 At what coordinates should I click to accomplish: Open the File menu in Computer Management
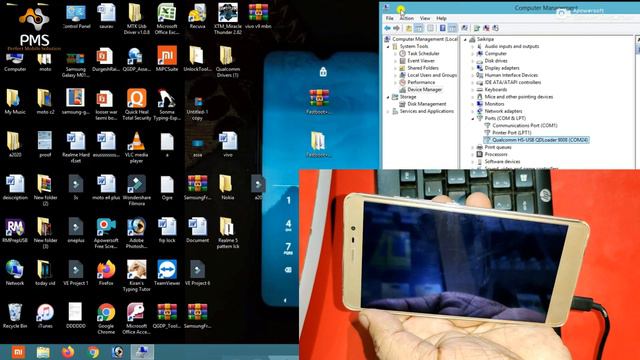click(x=390, y=18)
